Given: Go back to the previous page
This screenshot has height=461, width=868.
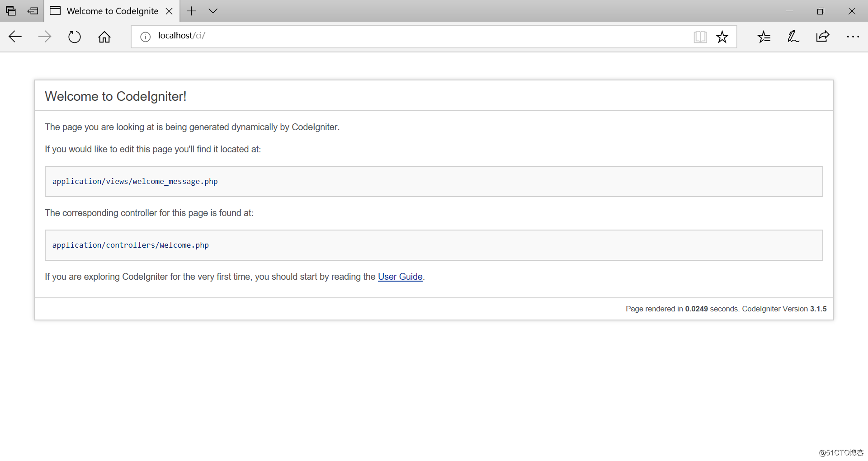Looking at the screenshot, I should tap(15, 37).
